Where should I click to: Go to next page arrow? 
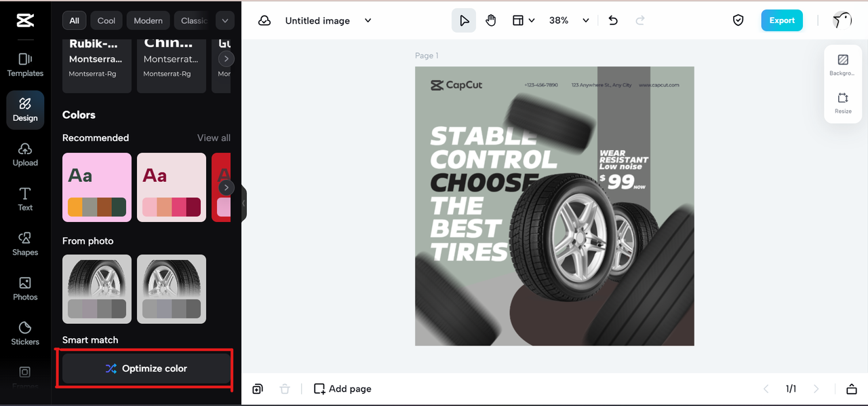coord(816,389)
